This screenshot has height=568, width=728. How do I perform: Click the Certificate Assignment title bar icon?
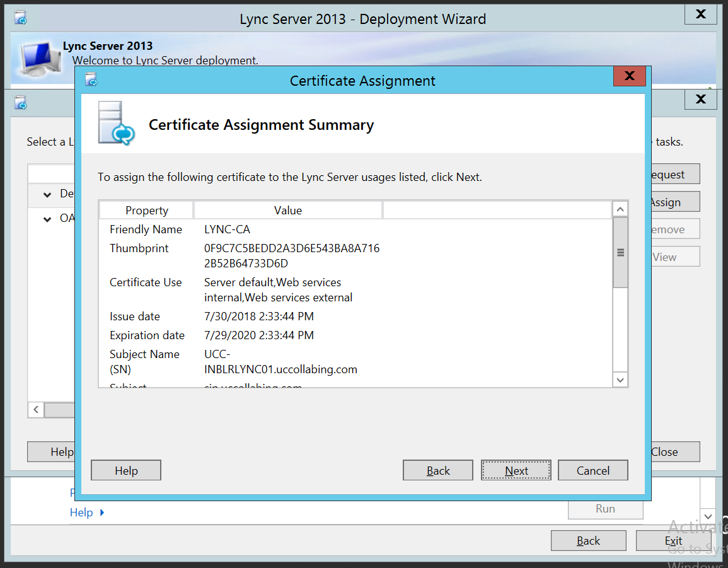click(x=91, y=80)
